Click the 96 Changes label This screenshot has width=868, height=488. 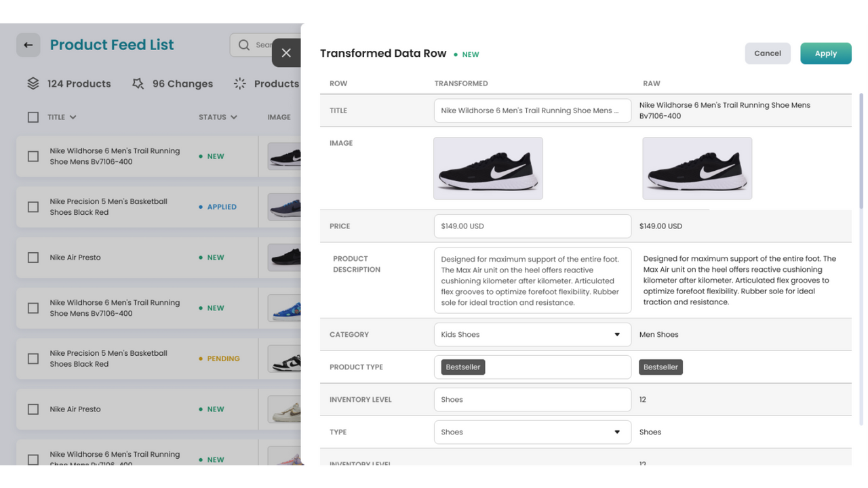pos(182,83)
